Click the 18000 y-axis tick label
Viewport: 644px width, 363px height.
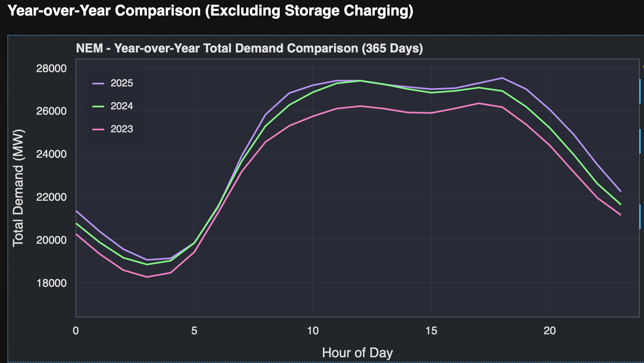[x=51, y=283]
